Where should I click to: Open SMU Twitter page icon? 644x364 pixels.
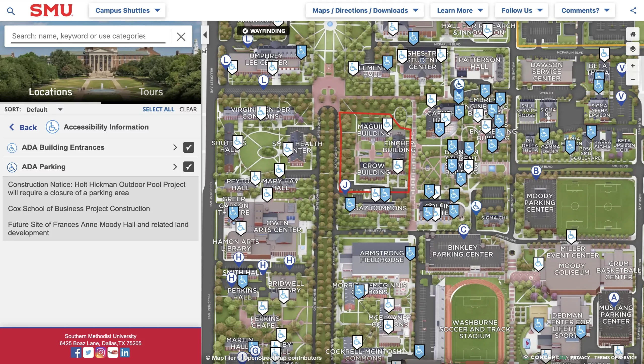[x=88, y=352]
